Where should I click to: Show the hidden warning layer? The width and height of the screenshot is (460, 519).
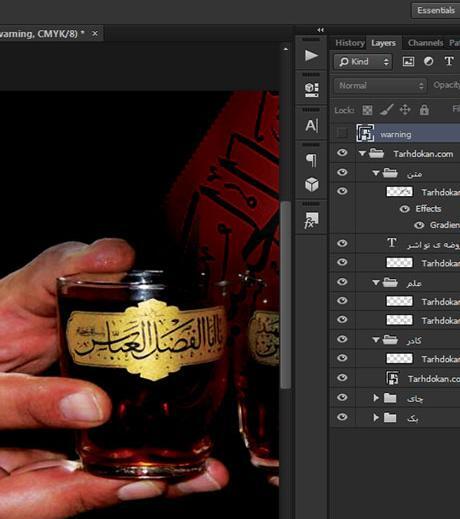click(342, 133)
